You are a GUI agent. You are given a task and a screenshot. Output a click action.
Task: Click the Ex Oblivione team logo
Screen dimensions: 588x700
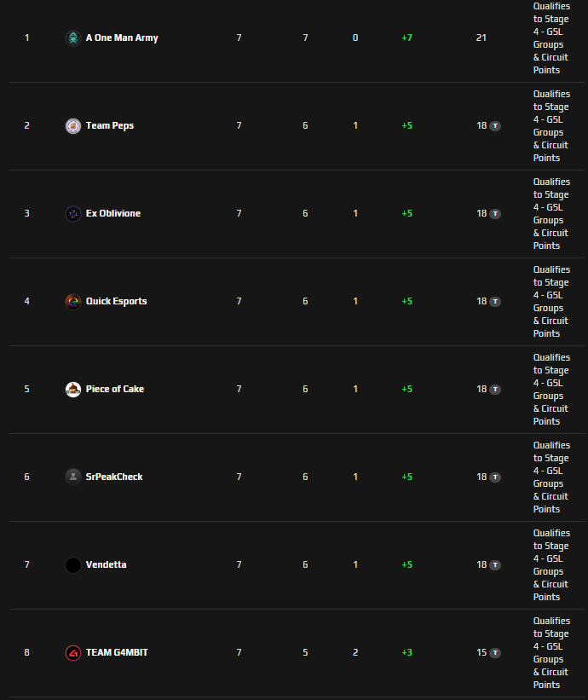73,214
